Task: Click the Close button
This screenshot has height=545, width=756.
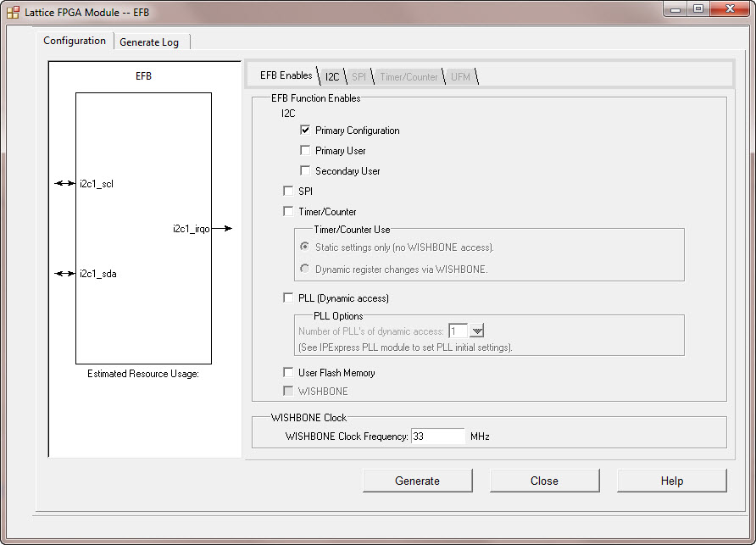Action: point(544,481)
